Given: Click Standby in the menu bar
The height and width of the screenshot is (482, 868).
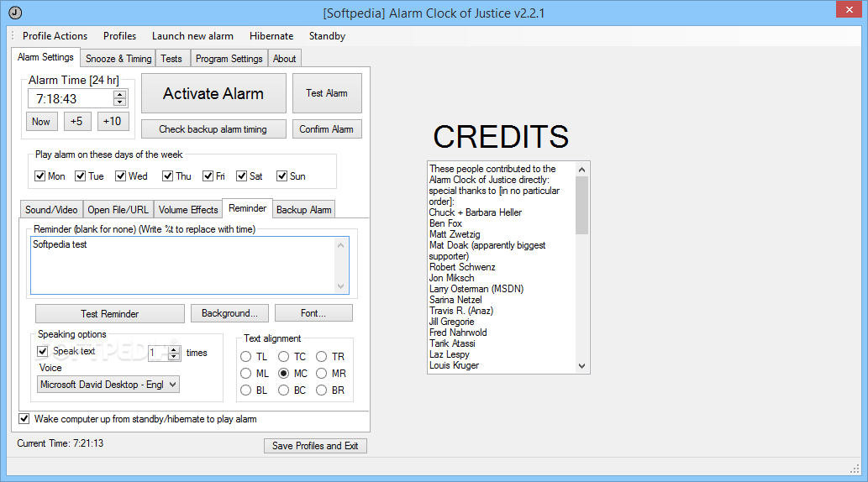Looking at the screenshot, I should (x=327, y=36).
